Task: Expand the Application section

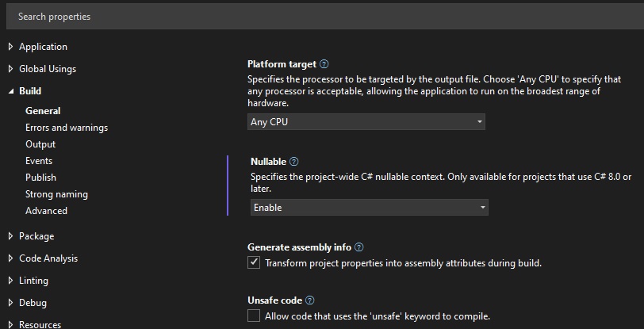Action: click(x=11, y=47)
